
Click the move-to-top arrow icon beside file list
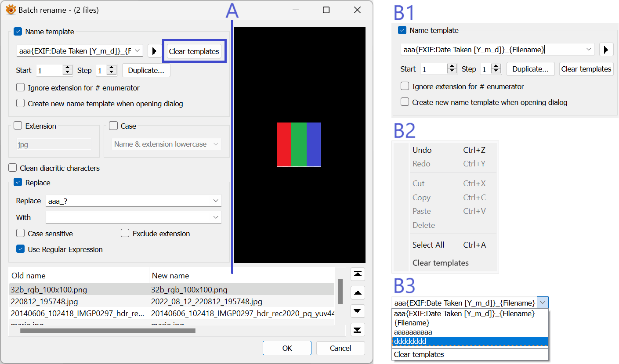358,274
